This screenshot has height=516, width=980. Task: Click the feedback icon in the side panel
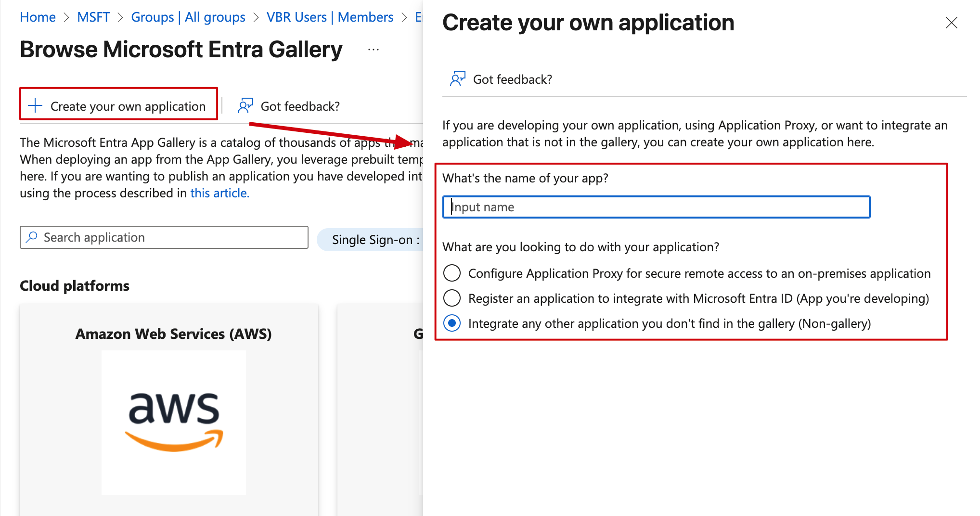click(458, 79)
